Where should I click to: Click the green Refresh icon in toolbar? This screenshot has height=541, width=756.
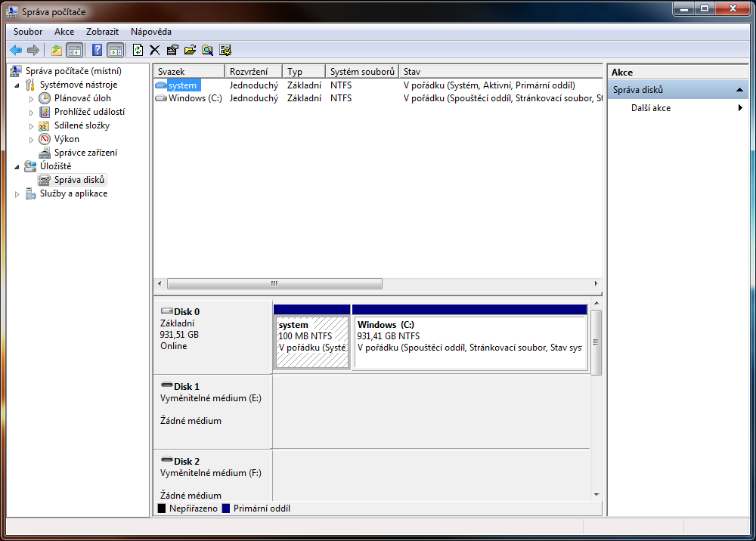[138, 51]
